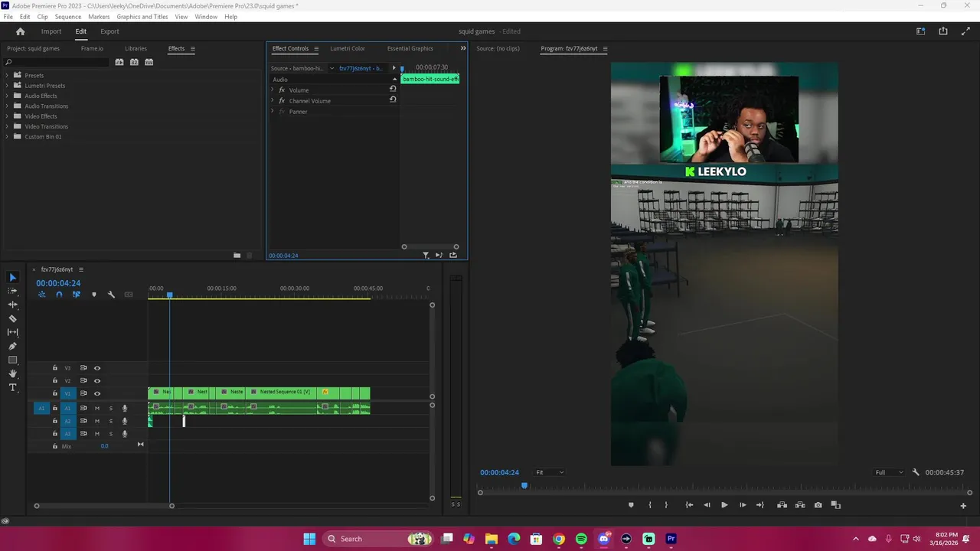Step forward one frame
980x551 pixels.
coord(743,505)
